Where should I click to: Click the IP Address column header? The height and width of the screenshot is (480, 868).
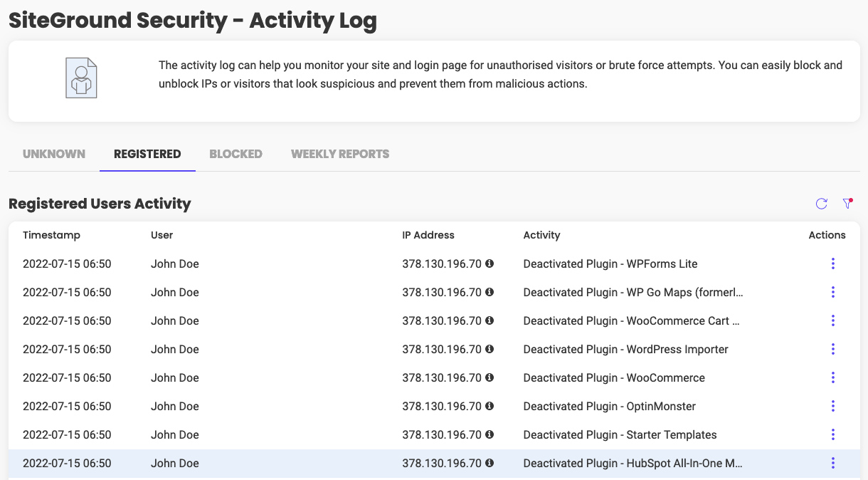428,235
